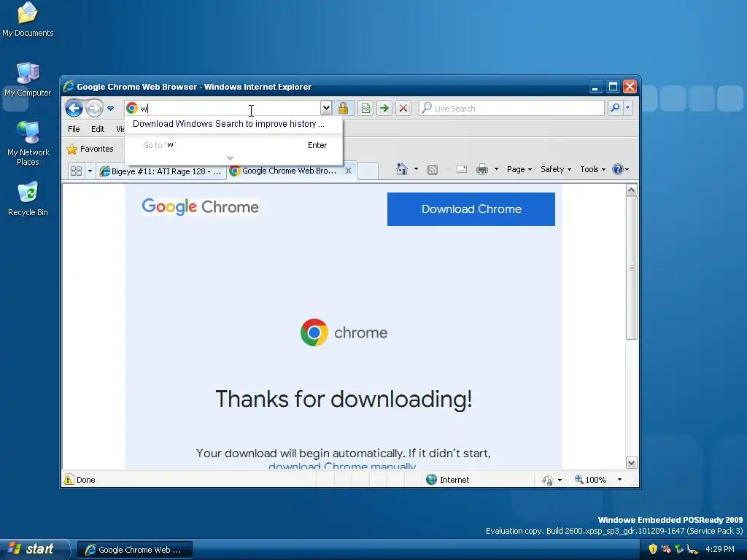Click the green Go arrow button
The height and width of the screenshot is (560, 747).
(x=384, y=108)
